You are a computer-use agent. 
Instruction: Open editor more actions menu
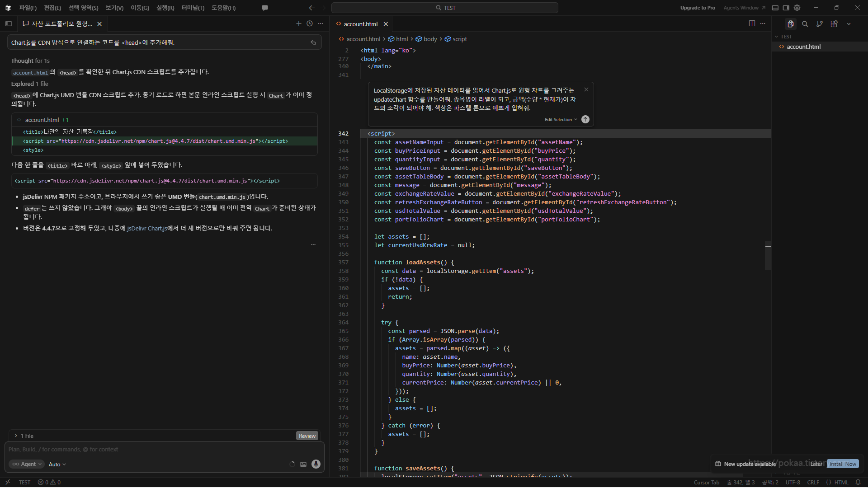(x=763, y=23)
